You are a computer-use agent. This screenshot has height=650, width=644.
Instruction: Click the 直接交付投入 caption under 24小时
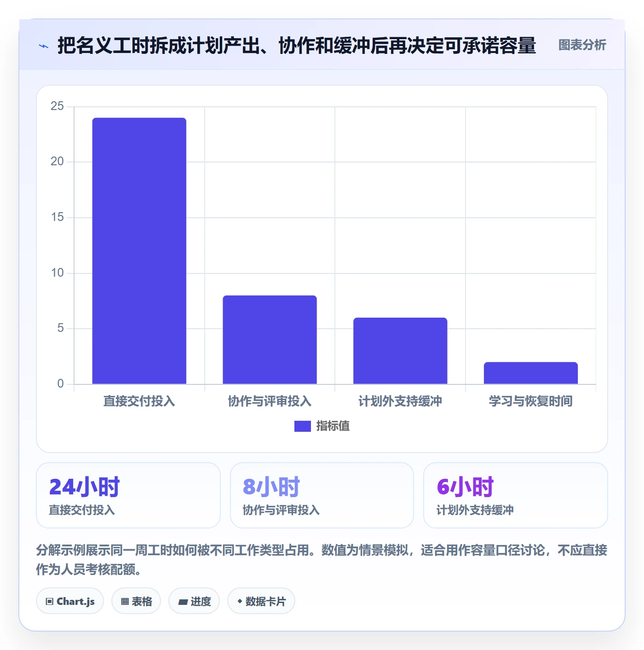click(82, 510)
